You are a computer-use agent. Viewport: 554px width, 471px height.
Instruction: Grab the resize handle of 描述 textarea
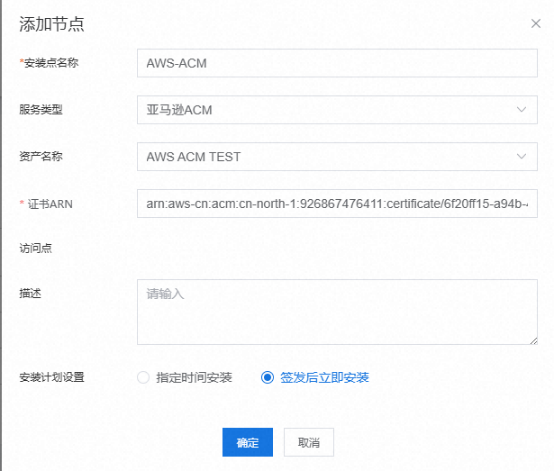click(534, 341)
